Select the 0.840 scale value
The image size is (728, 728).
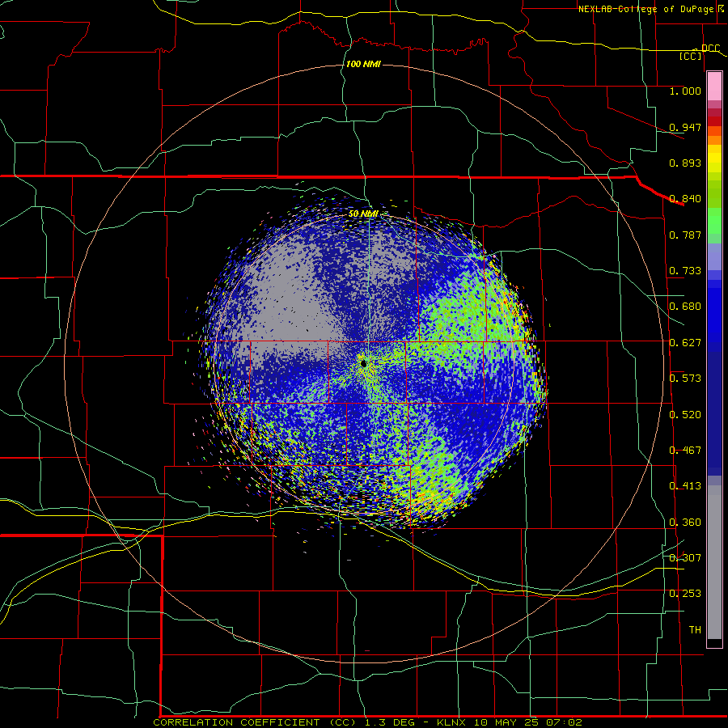pyautogui.click(x=685, y=199)
